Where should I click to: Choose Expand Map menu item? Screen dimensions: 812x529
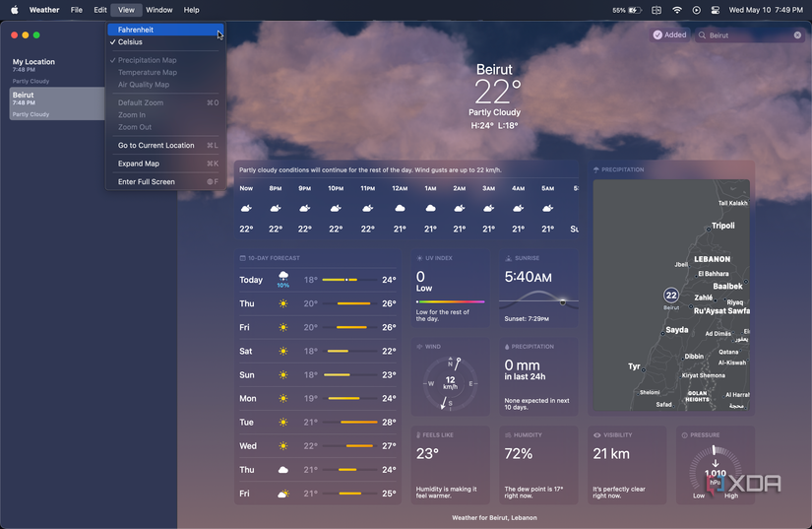coord(165,164)
